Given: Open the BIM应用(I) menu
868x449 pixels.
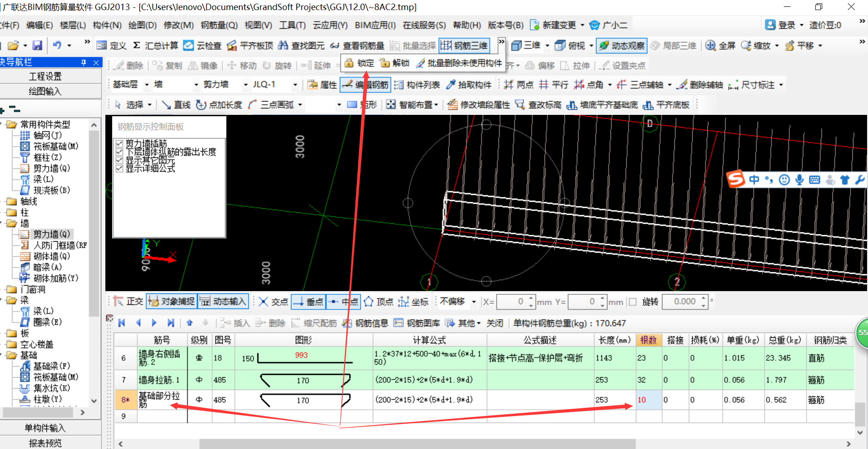Looking at the screenshot, I should point(375,25).
